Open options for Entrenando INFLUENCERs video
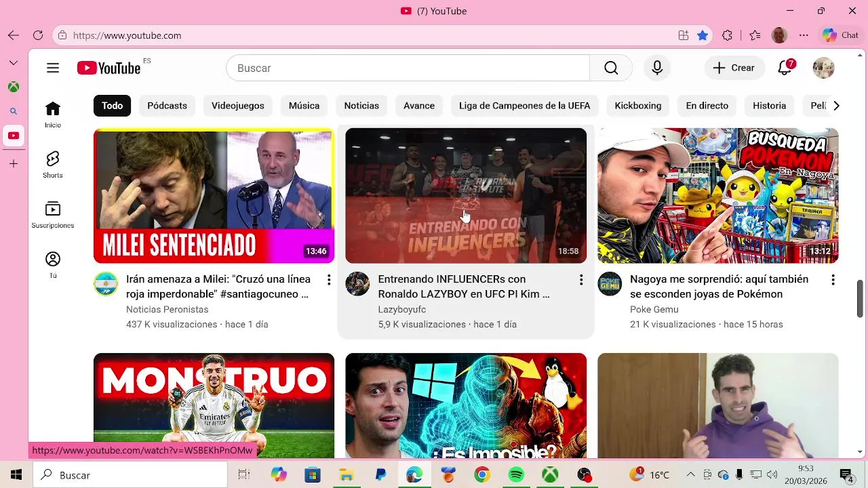 point(581,280)
